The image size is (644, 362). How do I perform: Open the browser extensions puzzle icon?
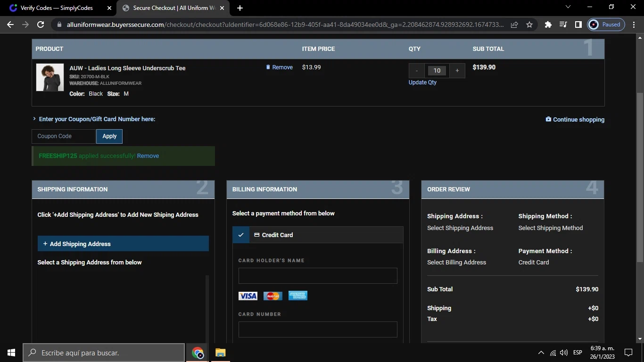point(548,25)
